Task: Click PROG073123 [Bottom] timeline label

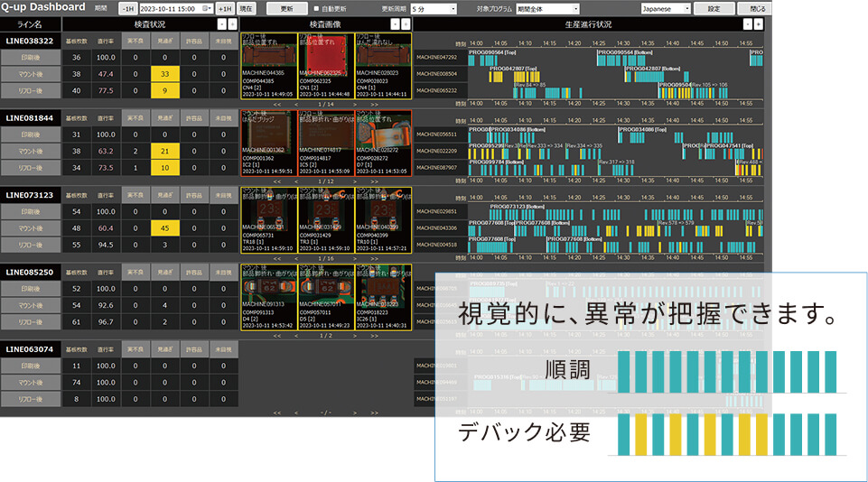Action: point(517,207)
